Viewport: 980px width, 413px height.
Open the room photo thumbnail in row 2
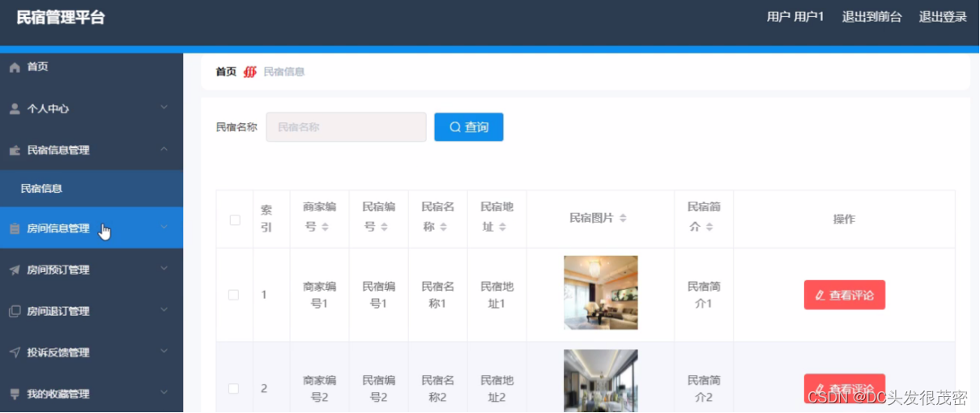tap(600, 381)
